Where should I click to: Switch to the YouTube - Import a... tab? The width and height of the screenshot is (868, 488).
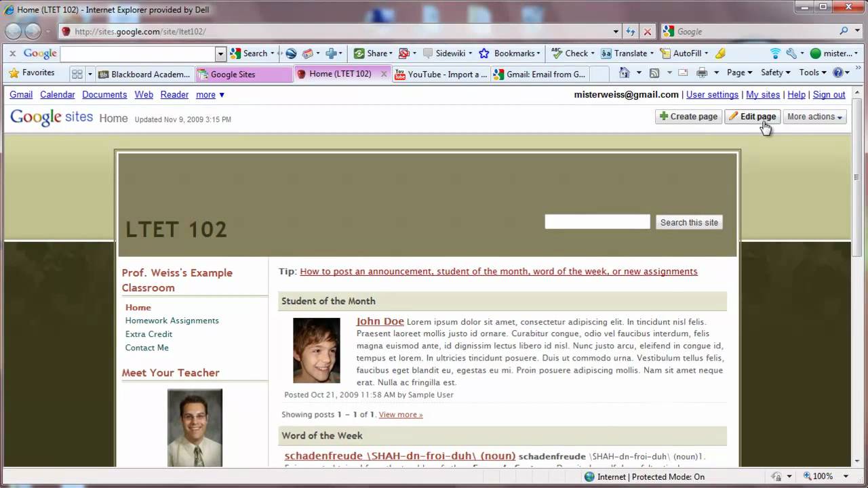tap(440, 75)
